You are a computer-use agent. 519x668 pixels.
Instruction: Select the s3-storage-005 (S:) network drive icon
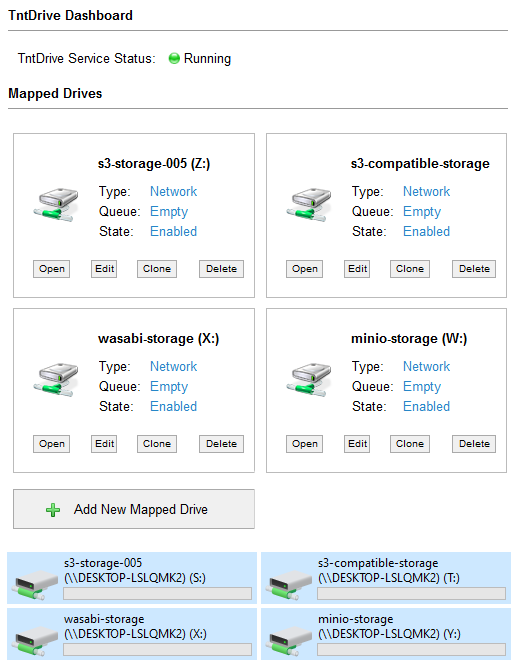coord(35,585)
